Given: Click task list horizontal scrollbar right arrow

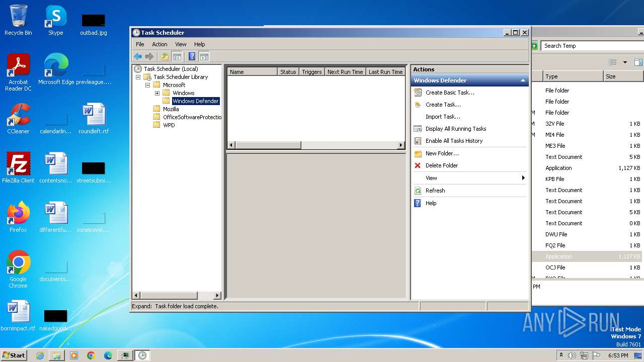Looking at the screenshot, I should [401, 145].
